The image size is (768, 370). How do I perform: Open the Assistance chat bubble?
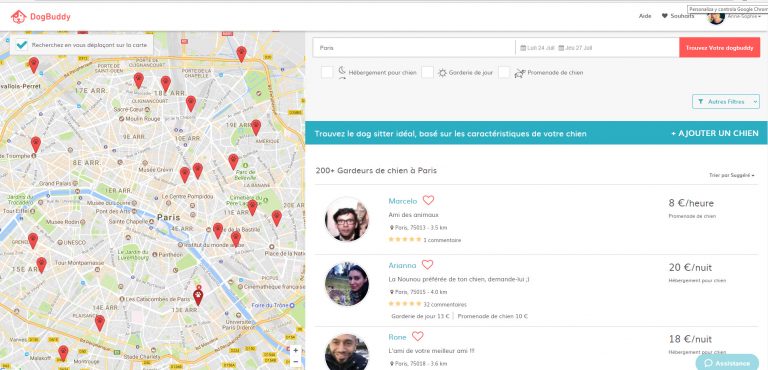[727, 363]
